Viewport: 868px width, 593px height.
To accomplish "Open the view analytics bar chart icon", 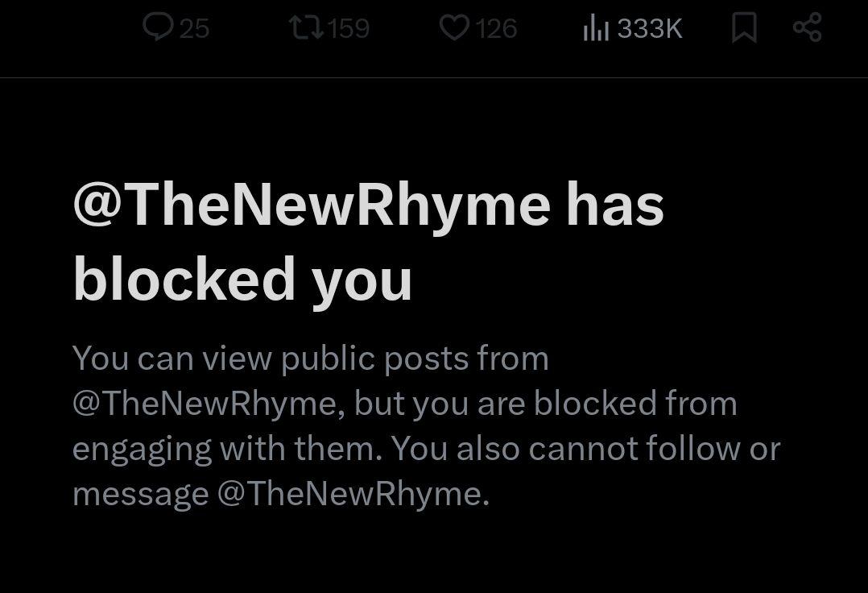I will click(x=595, y=29).
